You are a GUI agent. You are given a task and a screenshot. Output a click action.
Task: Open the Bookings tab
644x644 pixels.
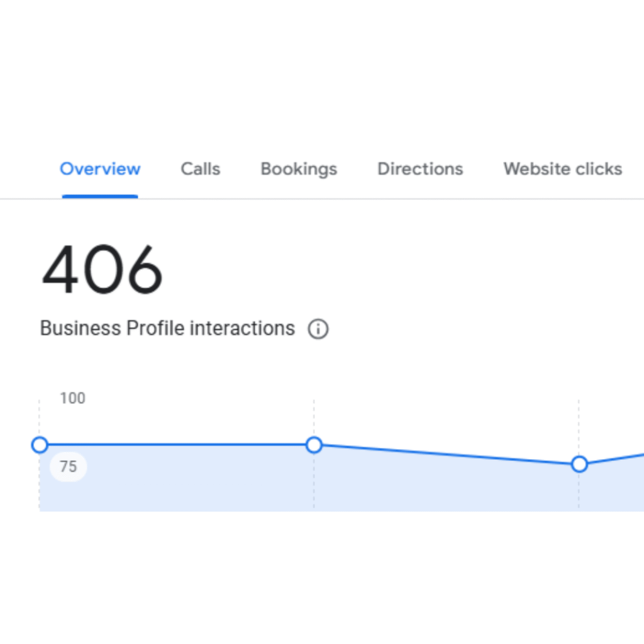click(299, 169)
